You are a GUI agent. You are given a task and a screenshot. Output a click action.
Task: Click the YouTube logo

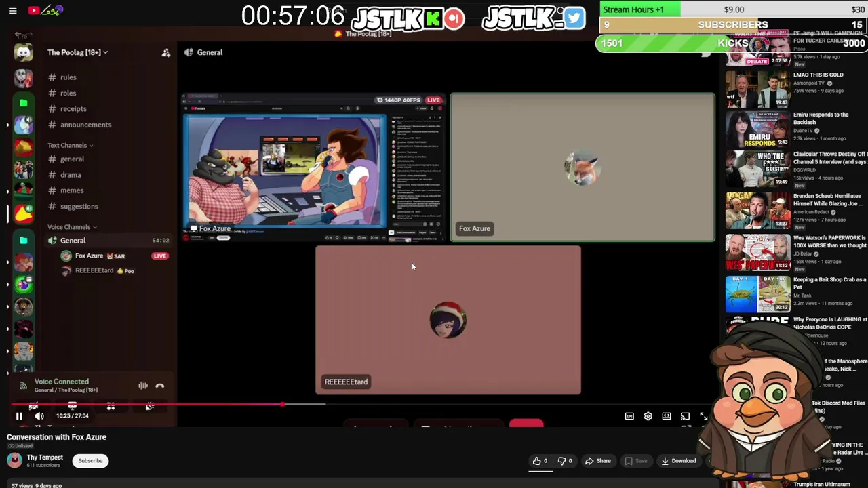pyautogui.click(x=45, y=10)
